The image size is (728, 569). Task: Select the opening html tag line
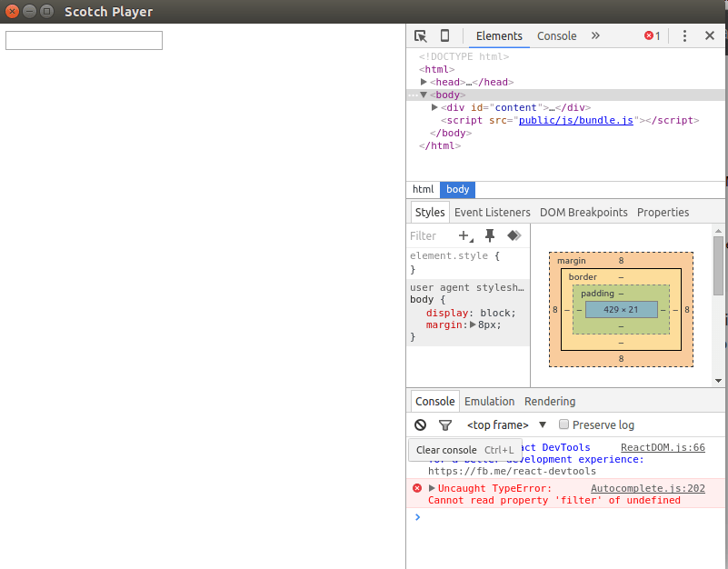coord(436,70)
